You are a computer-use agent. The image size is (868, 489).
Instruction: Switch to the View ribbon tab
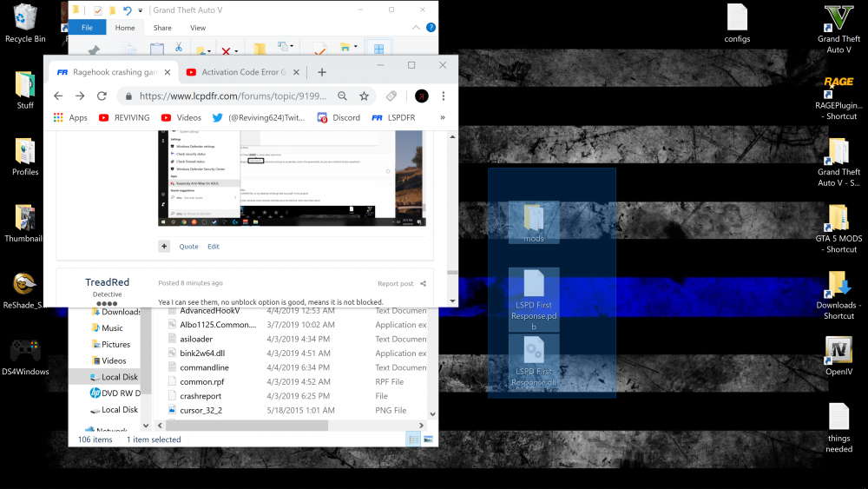point(198,28)
